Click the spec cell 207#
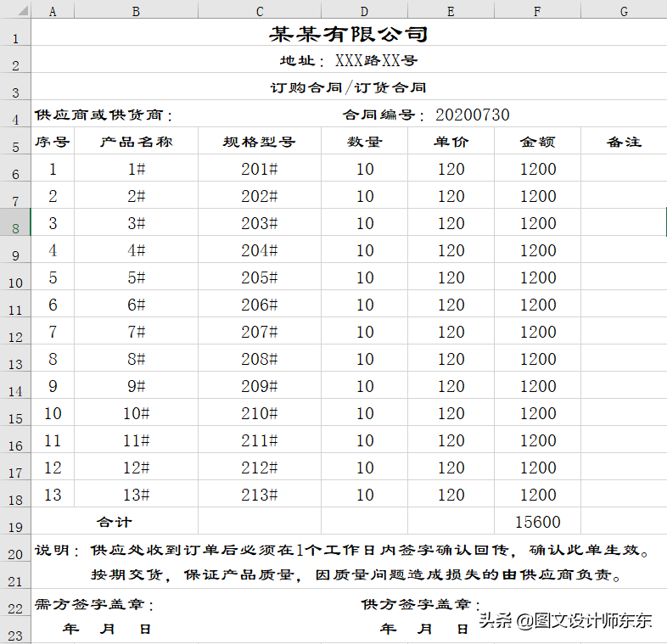The width and height of the screenshot is (667, 644). pyautogui.click(x=260, y=332)
